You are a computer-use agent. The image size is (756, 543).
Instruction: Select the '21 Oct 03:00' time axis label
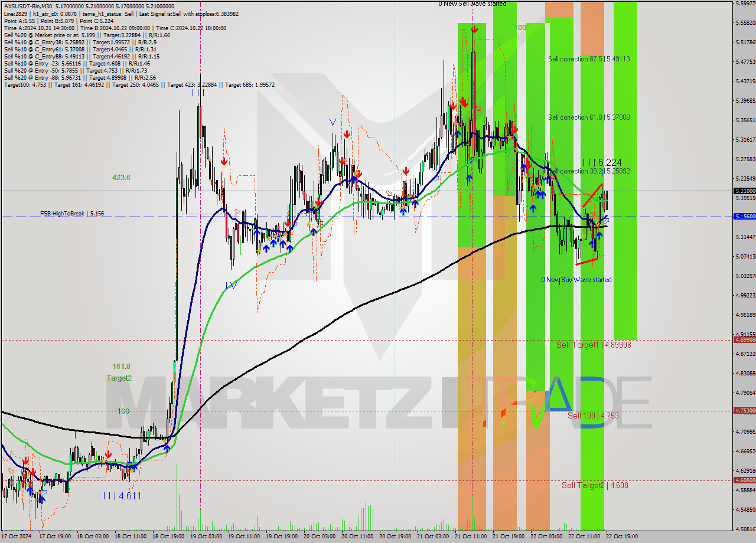[x=433, y=537]
